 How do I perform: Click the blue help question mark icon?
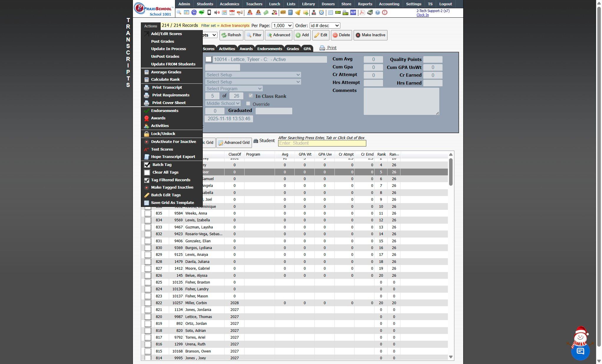click(x=377, y=12)
